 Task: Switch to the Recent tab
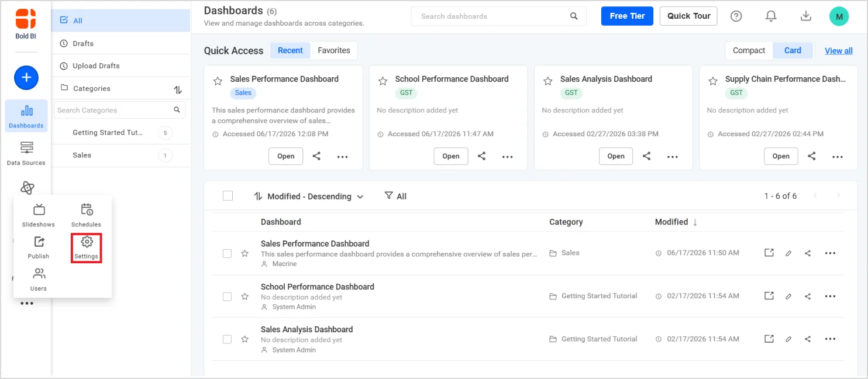290,50
